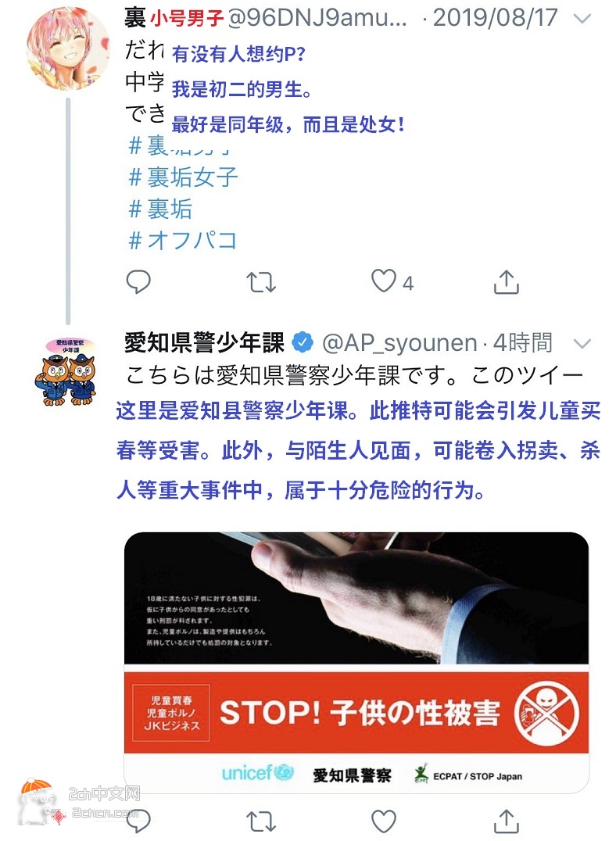
Task: Open the 2019/08/17 tweet timestamp
Action: click(x=495, y=18)
